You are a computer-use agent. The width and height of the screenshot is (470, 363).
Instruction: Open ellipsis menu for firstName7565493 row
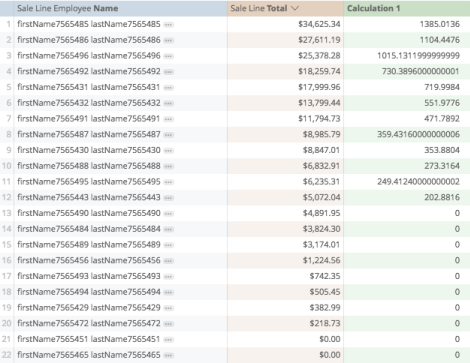[169, 276]
